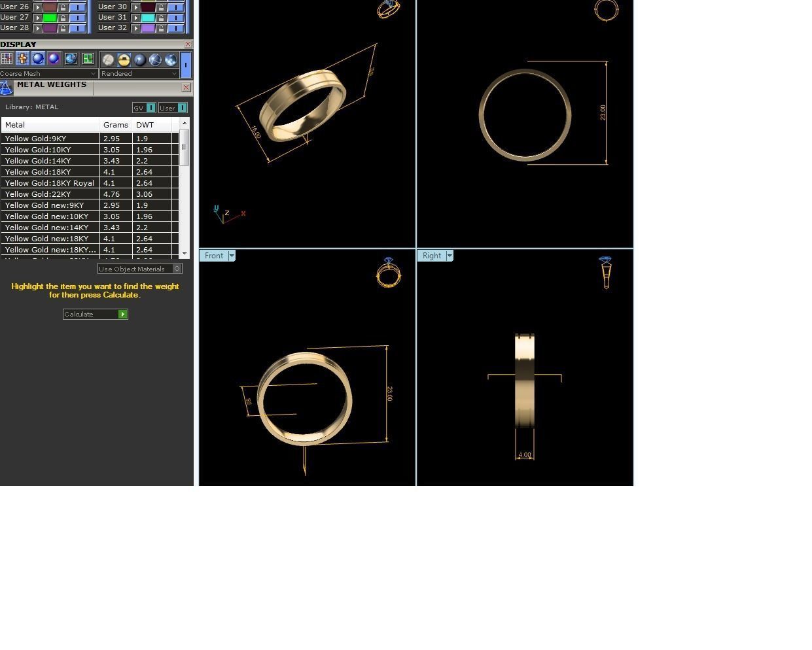Select the purple sphere shading icon
812x650 pixels.
[x=54, y=59]
